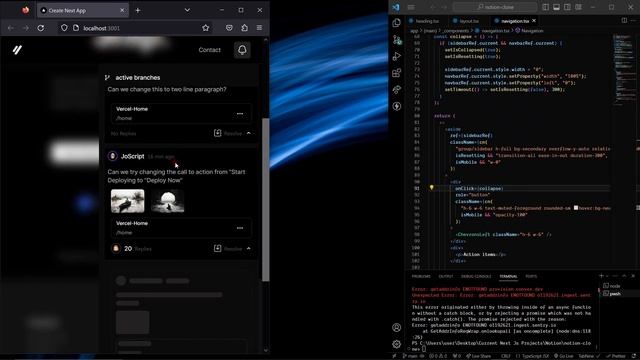The height and width of the screenshot is (360, 640).
Task: Switch to the DEBUG CONSOLE panel tab
Action: [476, 276]
